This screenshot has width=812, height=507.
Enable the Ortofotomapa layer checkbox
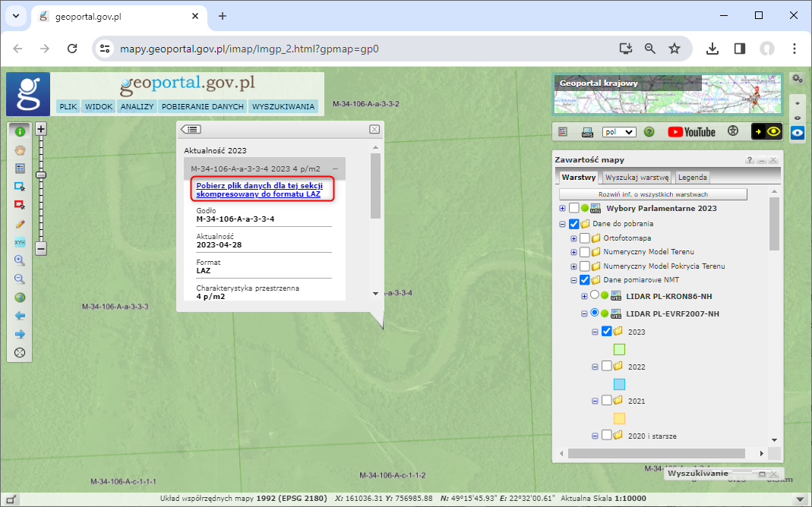(x=584, y=238)
